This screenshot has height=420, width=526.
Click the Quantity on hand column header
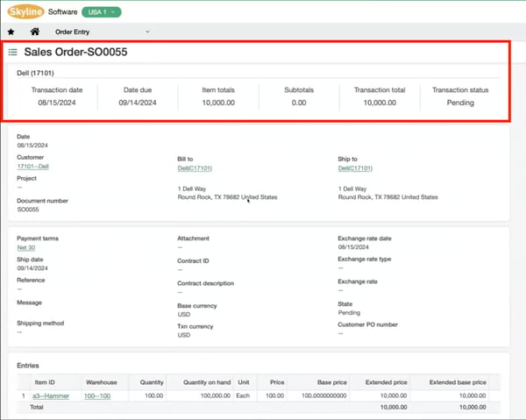207,382
